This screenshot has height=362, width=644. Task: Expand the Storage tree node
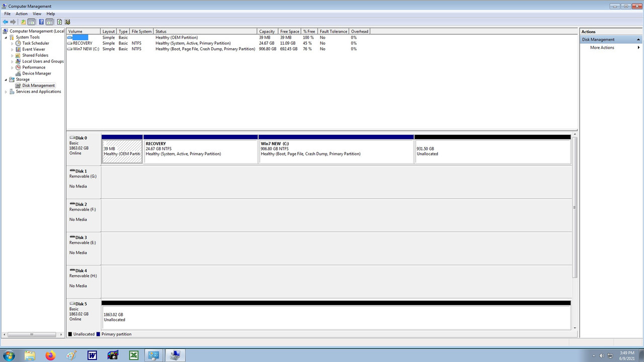click(6, 79)
